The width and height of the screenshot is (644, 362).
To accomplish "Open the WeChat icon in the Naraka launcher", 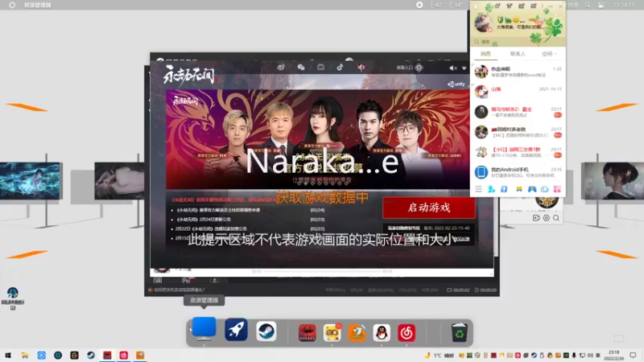I will [x=301, y=68].
